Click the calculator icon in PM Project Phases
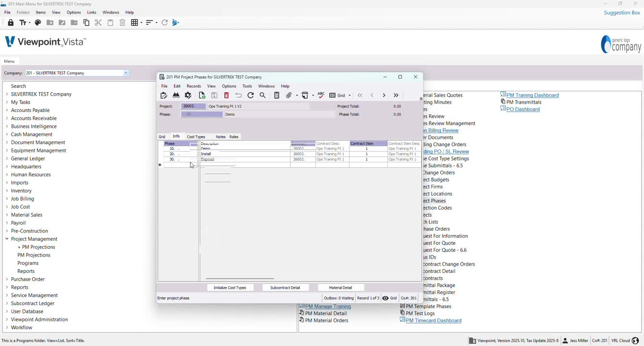Screen dimensions: 644x346 coord(276,96)
